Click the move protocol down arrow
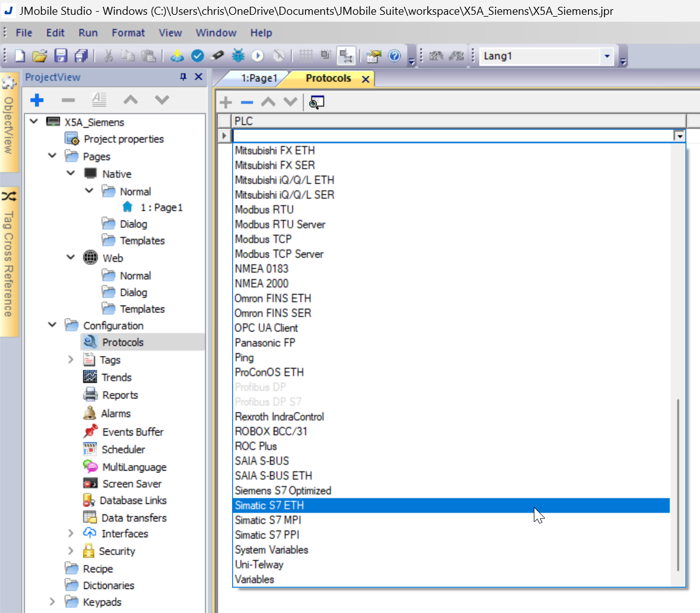The width and height of the screenshot is (700, 613). 290,102
